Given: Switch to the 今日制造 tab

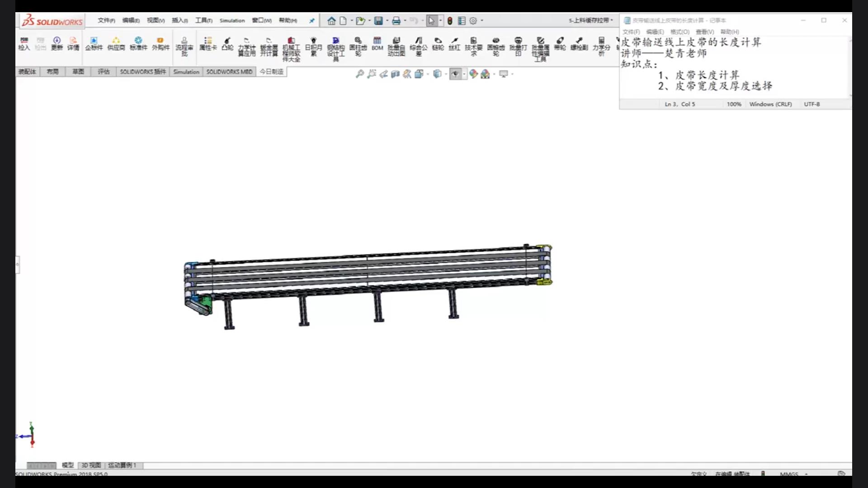Looking at the screenshot, I should pyautogui.click(x=271, y=72).
